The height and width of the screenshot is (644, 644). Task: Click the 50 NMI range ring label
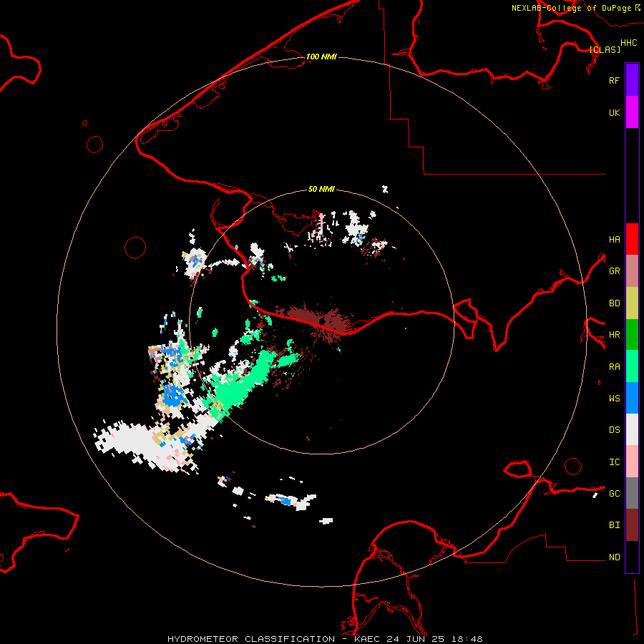tap(321, 189)
